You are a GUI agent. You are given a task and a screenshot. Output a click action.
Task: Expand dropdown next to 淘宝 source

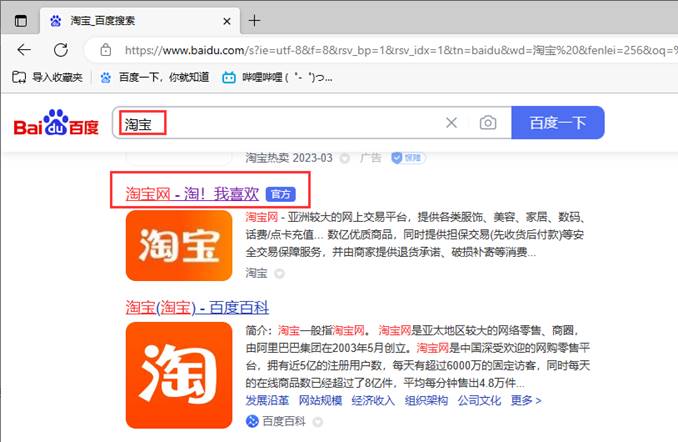click(280, 272)
